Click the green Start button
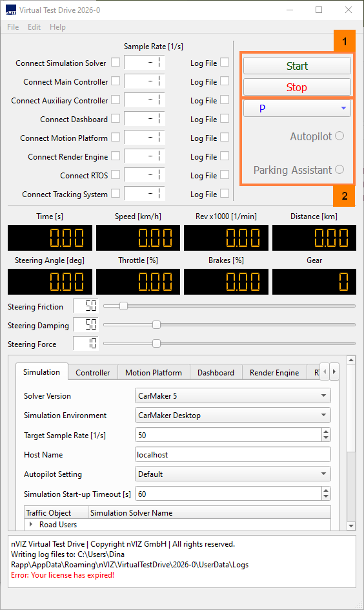Image resolution: width=364 pixels, height=610 pixels. click(297, 66)
